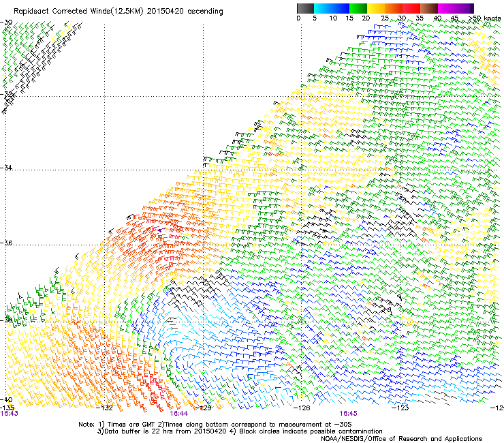The width and height of the screenshot is (504, 443).
Task: Click the brown 35-40 knots legend swatch
Action: click(429, 8)
